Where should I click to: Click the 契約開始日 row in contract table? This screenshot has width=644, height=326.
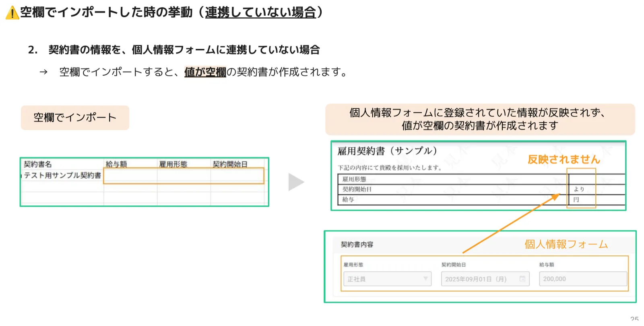click(481, 189)
